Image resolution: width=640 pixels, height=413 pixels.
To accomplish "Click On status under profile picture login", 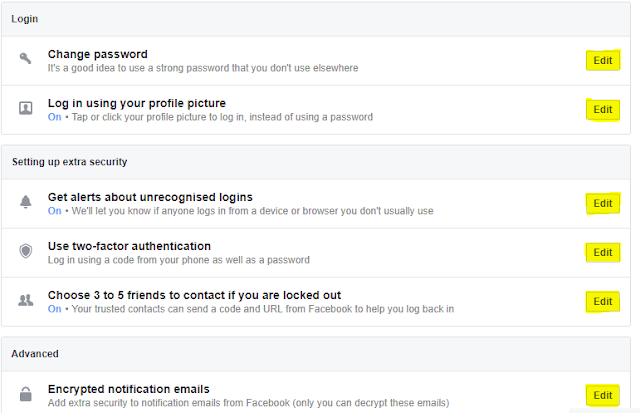I will (54, 117).
